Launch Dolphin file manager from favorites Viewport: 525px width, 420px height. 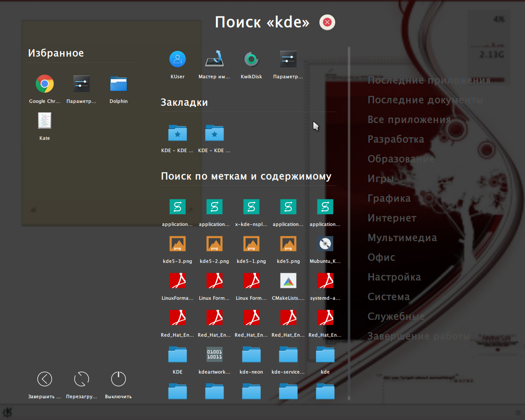[x=118, y=84]
